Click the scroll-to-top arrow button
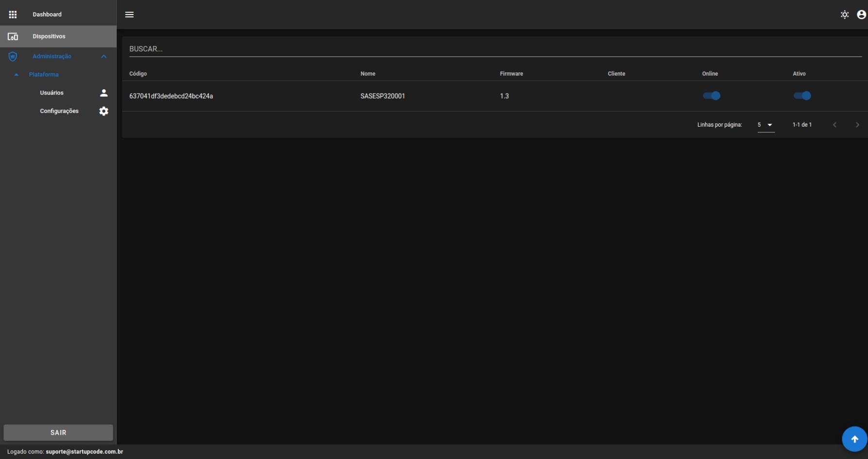Image resolution: width=868 pixels, height=459 pixels. [x=854, y=439]
